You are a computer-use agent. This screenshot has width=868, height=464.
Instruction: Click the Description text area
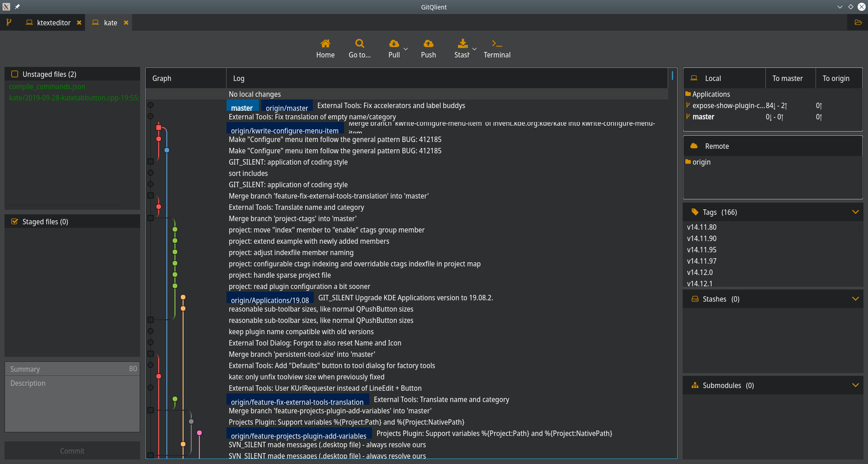coord(72,403)
